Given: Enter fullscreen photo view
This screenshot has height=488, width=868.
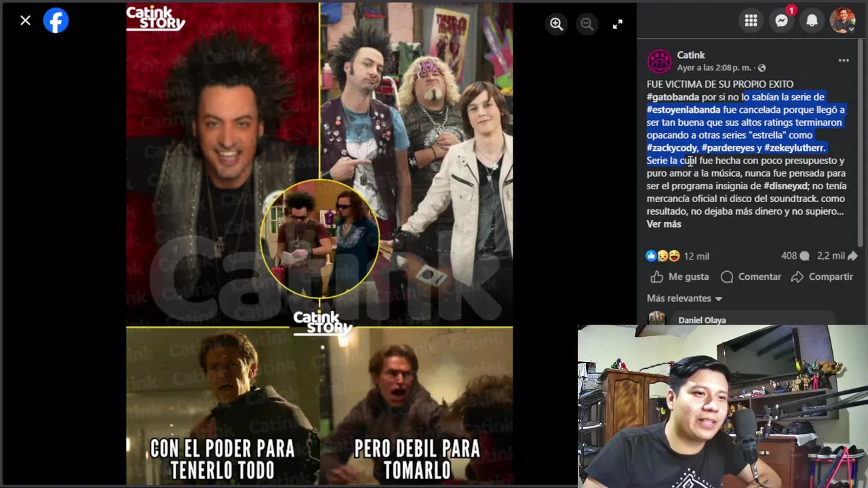Looking at the screenshot, I should coord(618,24).
